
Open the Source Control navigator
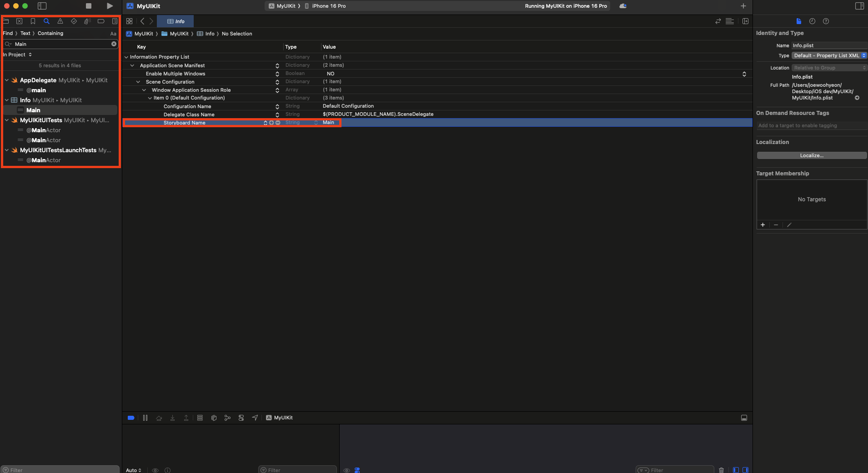pos(19,21)
